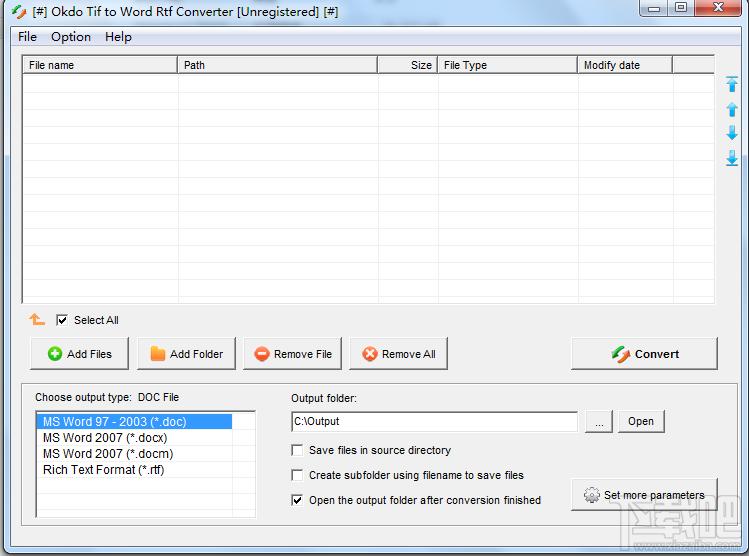Open the File menu
749x556 pixels.
click(x=27, y=37)
